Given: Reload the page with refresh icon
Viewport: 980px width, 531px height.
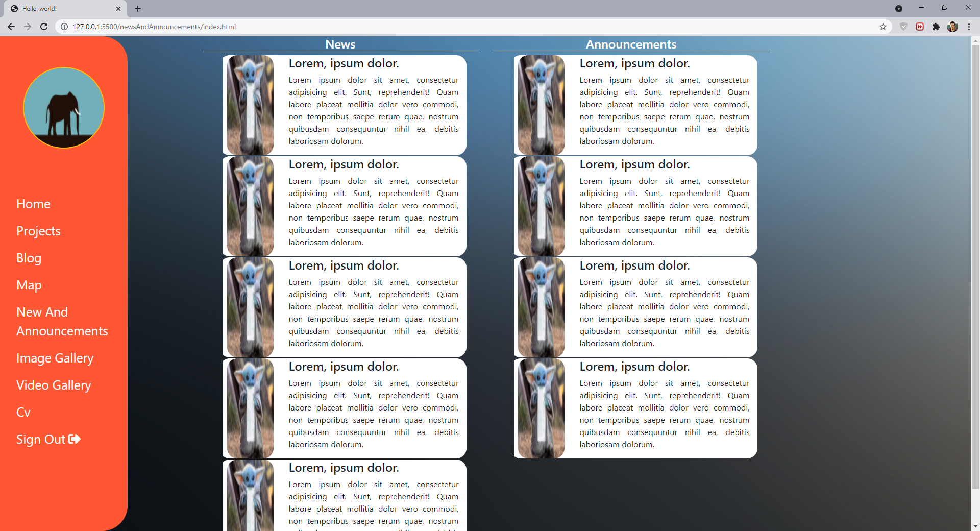Looking at the screenshot, I should [x=44, y=27].
